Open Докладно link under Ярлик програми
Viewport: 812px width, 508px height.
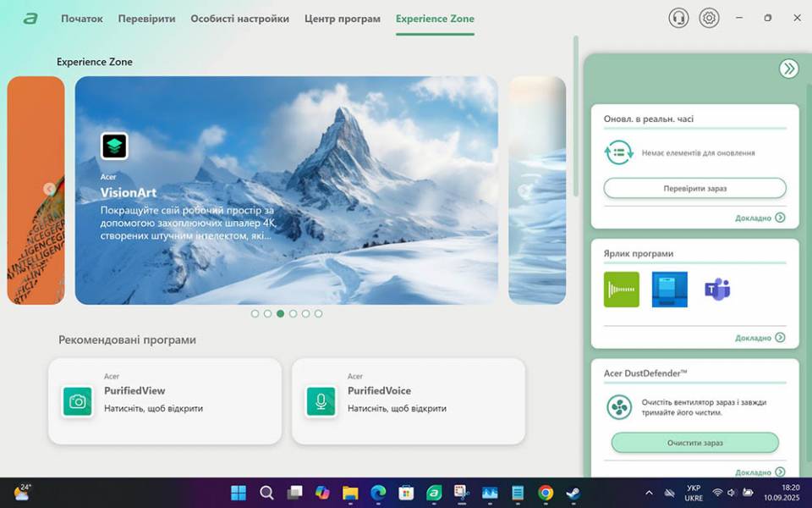tap(752, 337)
